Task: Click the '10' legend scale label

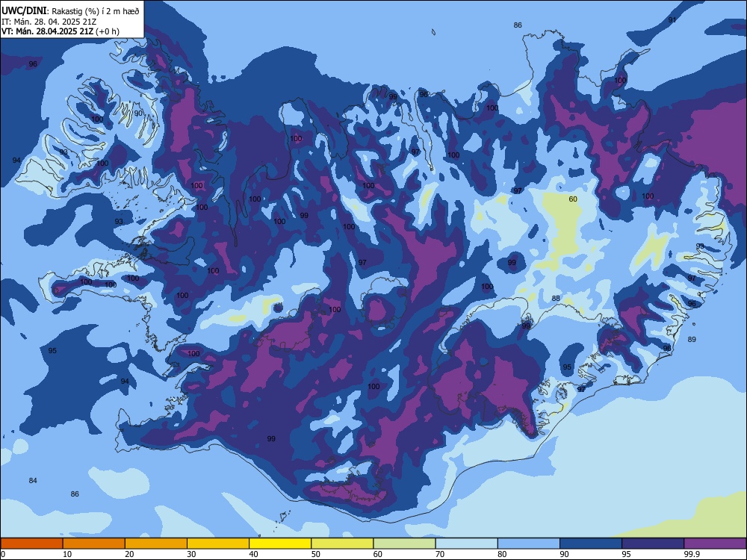Action: click(67, 554)
